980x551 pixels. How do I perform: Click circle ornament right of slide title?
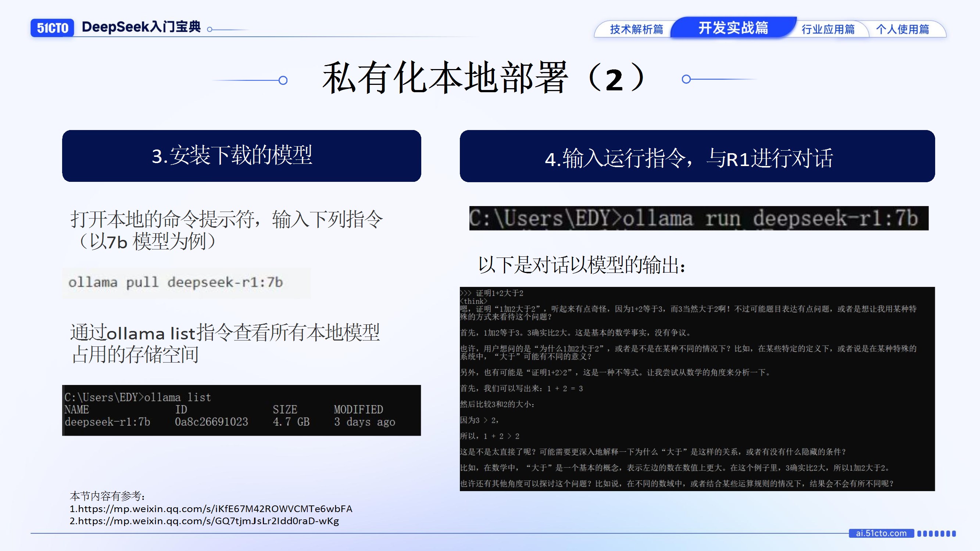point(686,79)
